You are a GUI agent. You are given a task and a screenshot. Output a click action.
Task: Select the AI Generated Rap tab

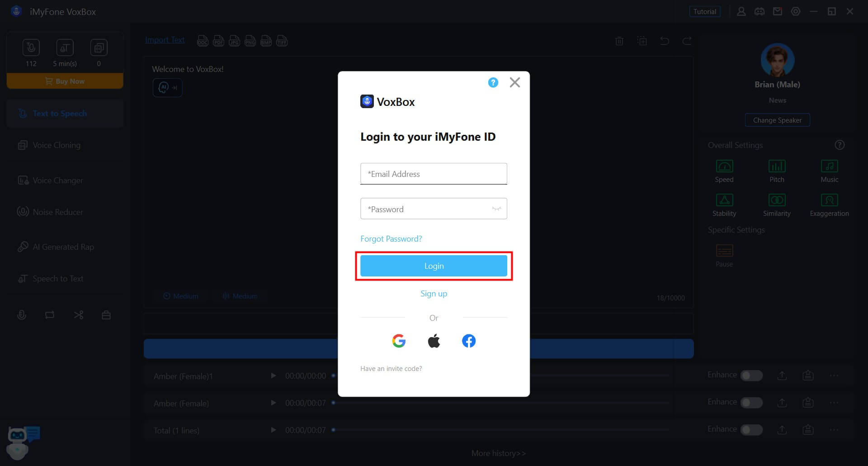tap(65, 247)
